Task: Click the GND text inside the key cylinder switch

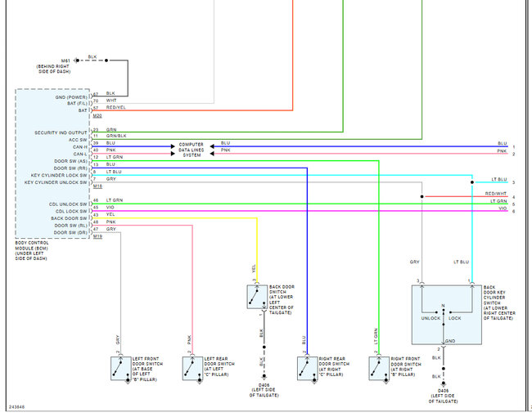Action: click(450, 341)
